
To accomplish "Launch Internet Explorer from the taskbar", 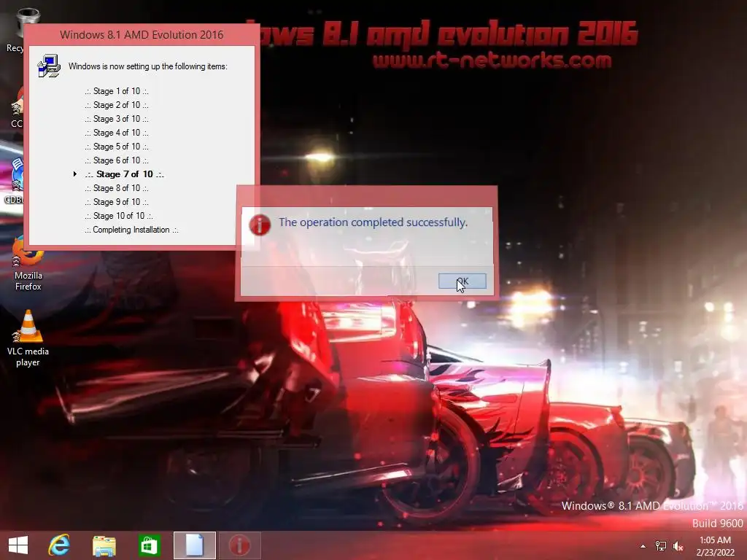I will (59, 545).
